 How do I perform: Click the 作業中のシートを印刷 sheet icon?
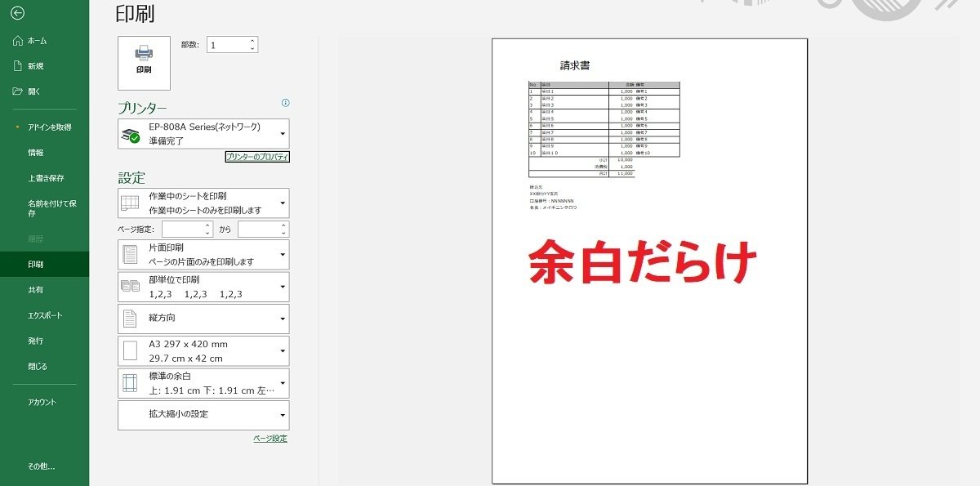click(131, 203)
